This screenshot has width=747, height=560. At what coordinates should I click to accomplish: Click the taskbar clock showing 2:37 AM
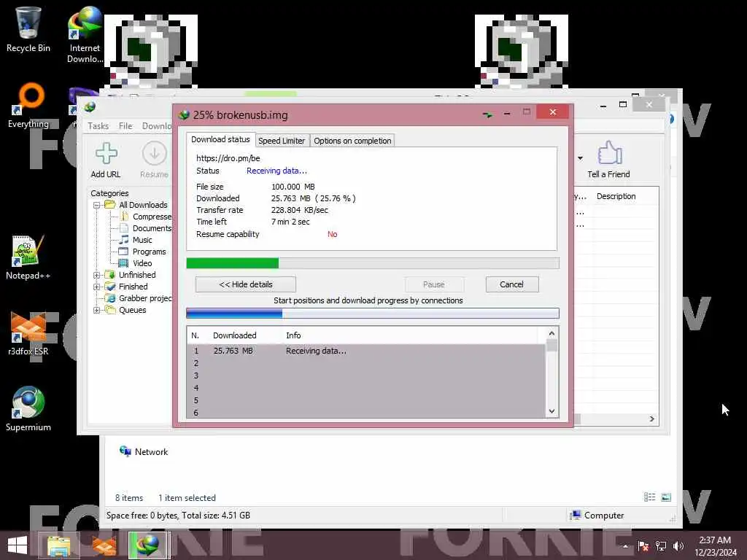pos(715,545)
